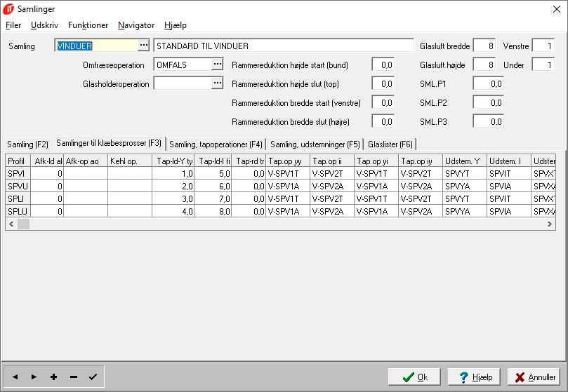568x392 pixels.
Task: Select the SPVU profile row
Action: (x=280, y=186)
